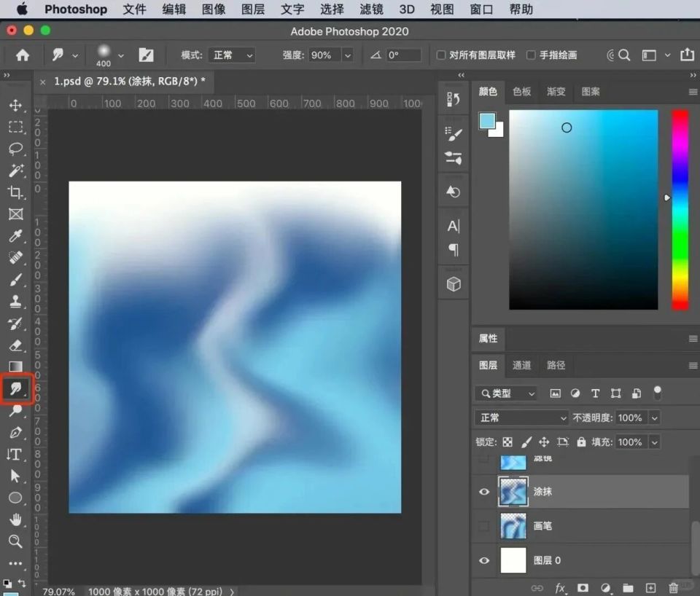Open the 模式 dropdown set to 正常

pos(232,55)
